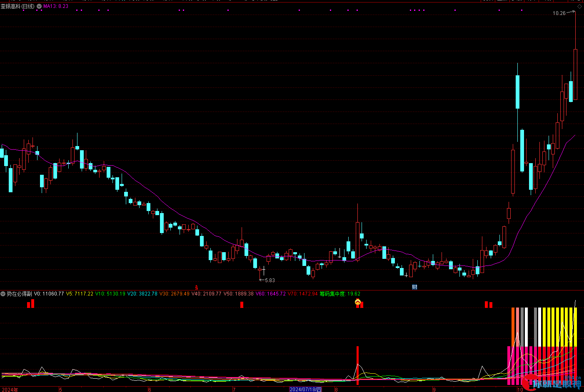Screen dimensions: 584x392
Task: Click the V5: 7117.22 value
Action: pyautogui.click(x=80, y=294)
